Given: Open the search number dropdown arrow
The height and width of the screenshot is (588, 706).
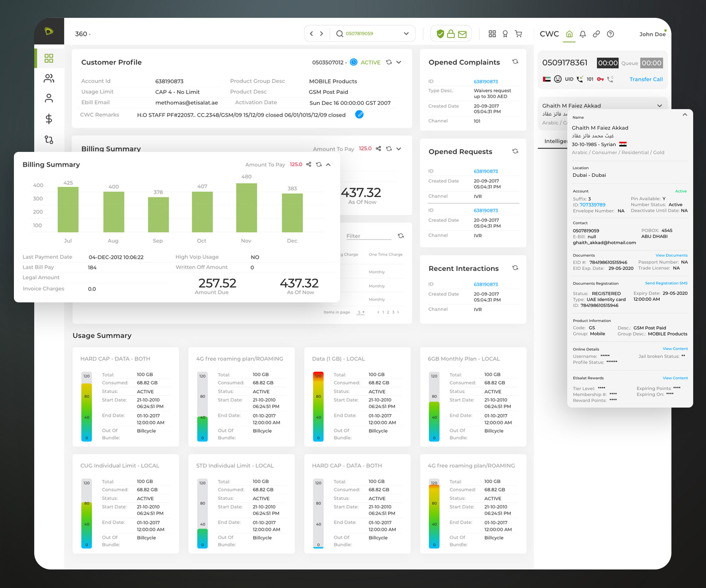Looking at the screenshot, I should click(406, 34).
